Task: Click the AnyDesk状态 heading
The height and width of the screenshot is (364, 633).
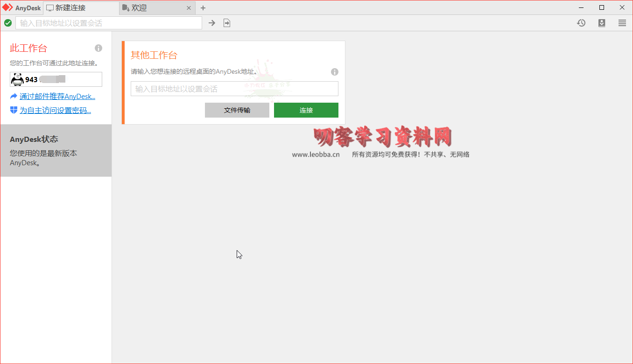Action: tap(34, 139)
